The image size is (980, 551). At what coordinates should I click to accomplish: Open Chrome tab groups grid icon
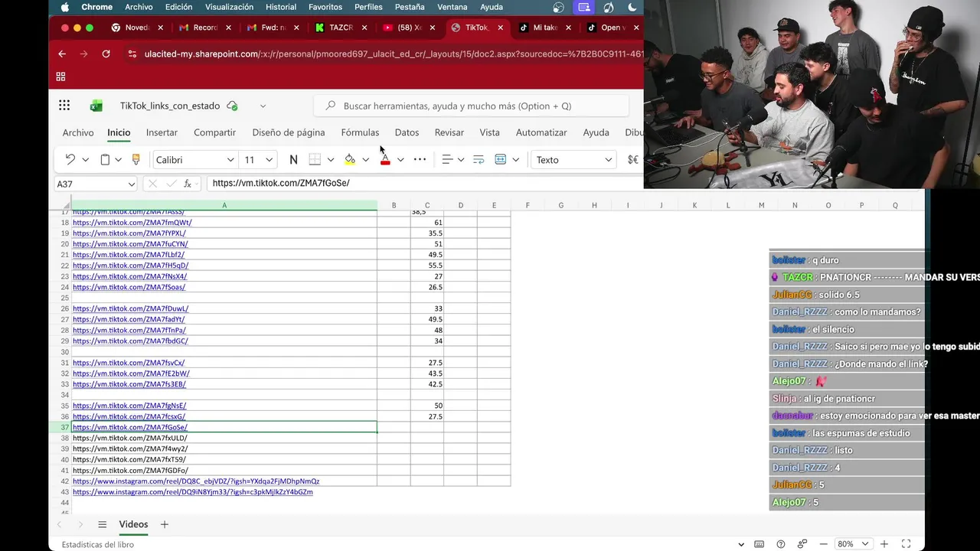pos(60,77)
